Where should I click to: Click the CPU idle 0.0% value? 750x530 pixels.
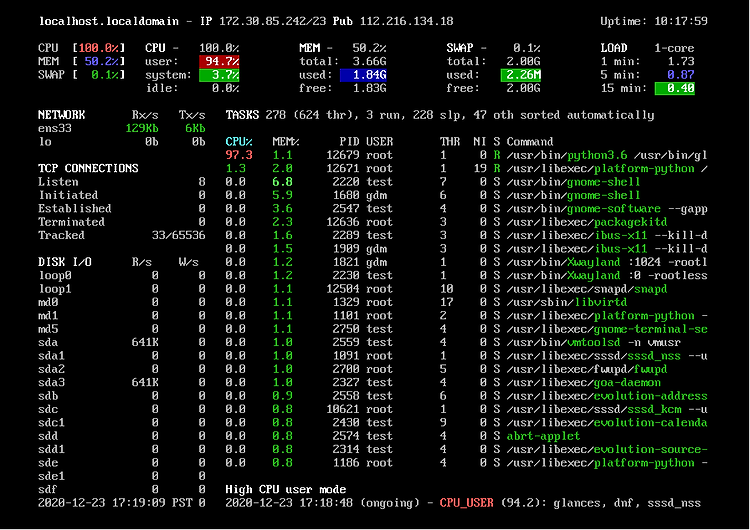(x=225, y=88)
